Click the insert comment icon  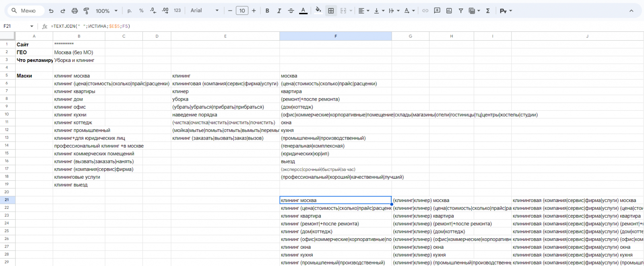[x=437, y=11]
